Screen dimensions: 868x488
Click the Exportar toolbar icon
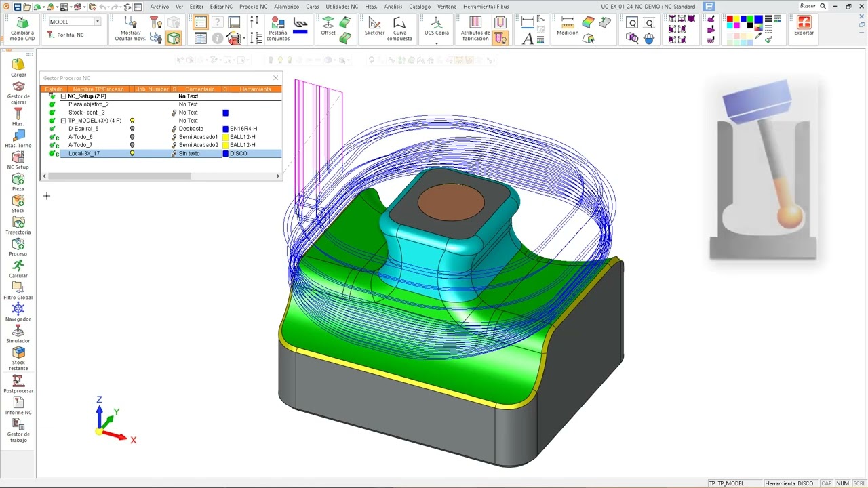click(x=804, y=26)
